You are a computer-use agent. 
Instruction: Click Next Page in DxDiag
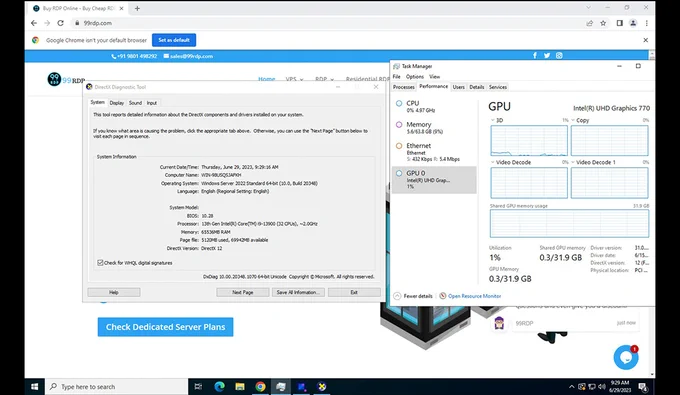coord(242,292)
